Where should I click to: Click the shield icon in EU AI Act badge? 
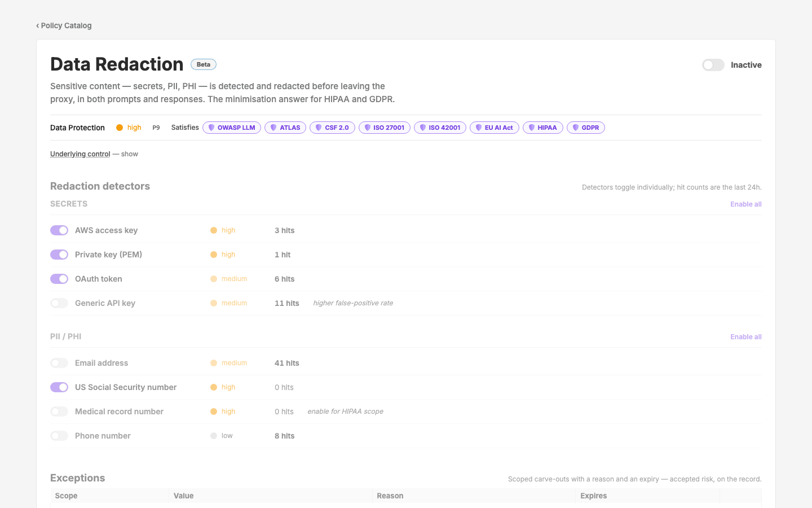(x=479, y=128)
